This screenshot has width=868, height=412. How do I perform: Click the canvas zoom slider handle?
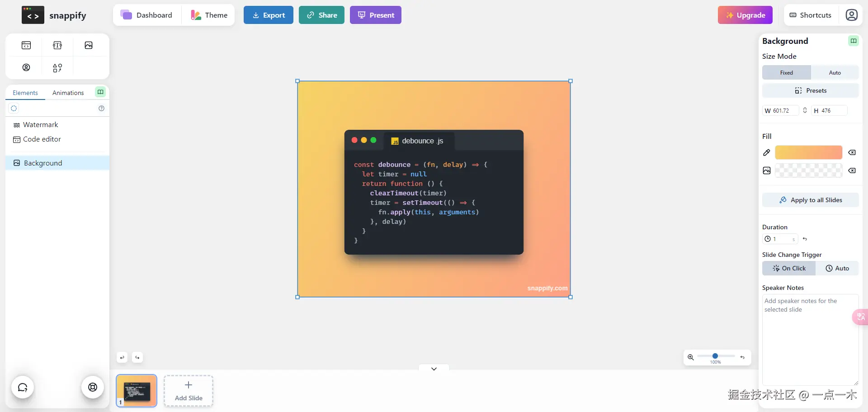(x=715, y=356)
